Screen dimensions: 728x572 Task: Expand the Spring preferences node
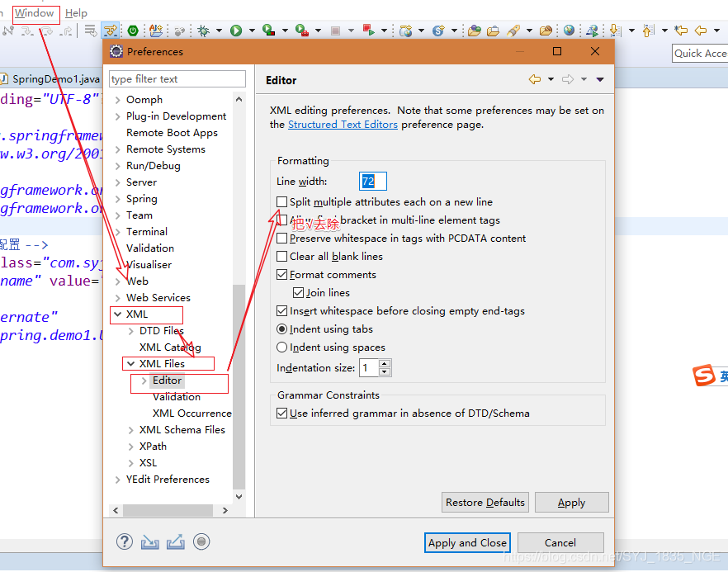point(117,199)
